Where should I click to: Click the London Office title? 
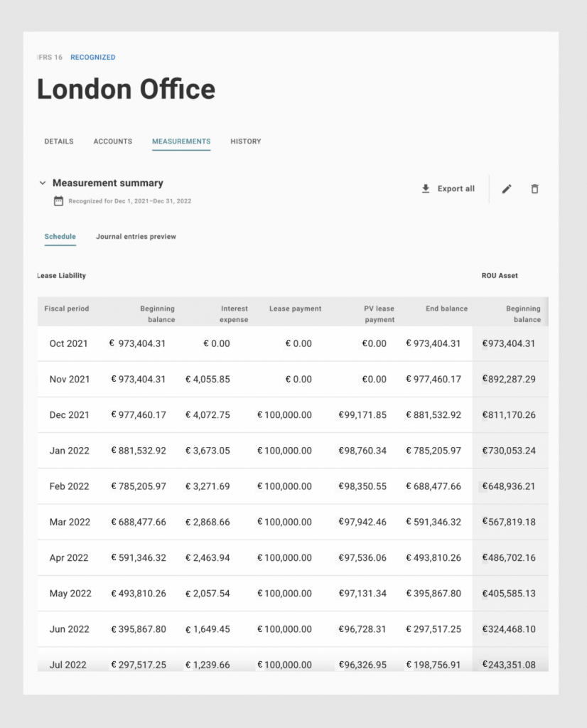126,89
